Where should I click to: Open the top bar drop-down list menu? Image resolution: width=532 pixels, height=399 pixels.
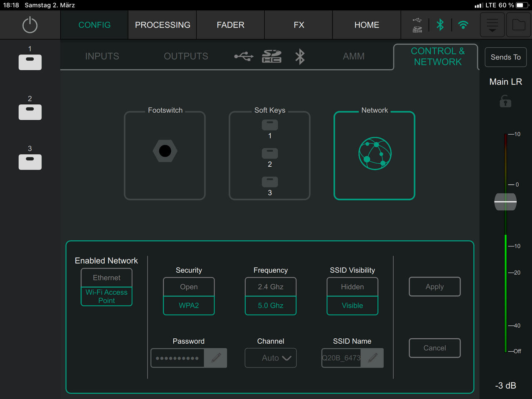coord(492,25)
